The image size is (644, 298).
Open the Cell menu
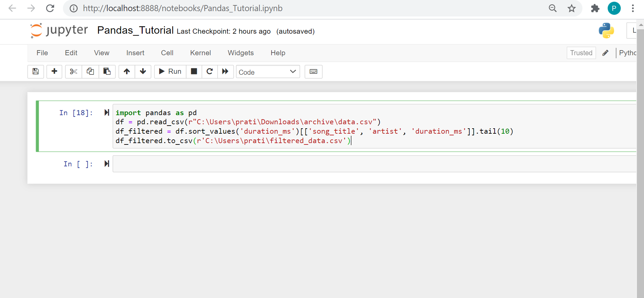167,53
